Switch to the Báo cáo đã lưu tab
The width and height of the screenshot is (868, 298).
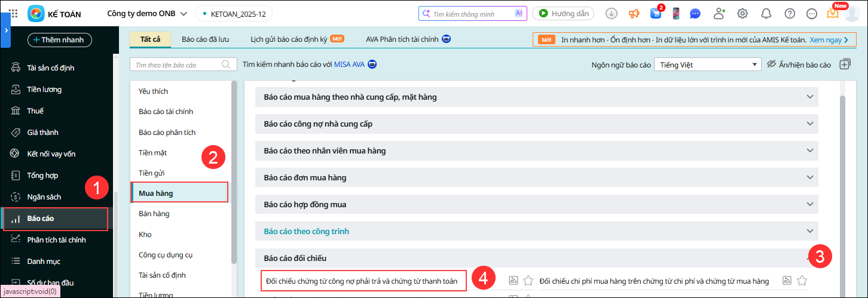click(x=205, y=39)
